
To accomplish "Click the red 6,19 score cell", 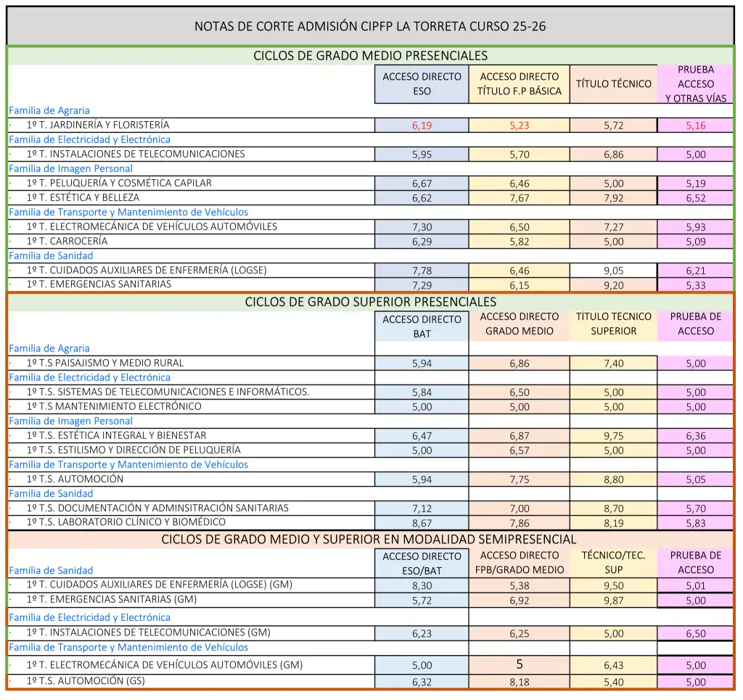I will [422, 125].
